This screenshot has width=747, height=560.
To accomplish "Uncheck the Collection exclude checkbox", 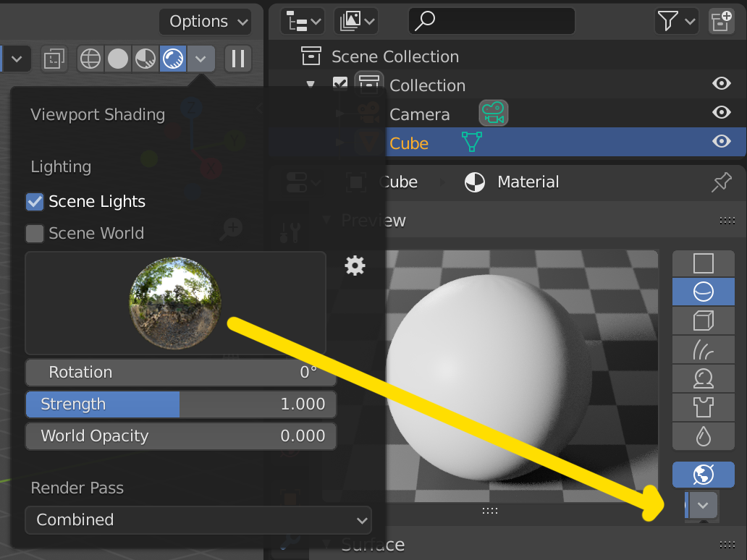I will [x=339, y=84].
